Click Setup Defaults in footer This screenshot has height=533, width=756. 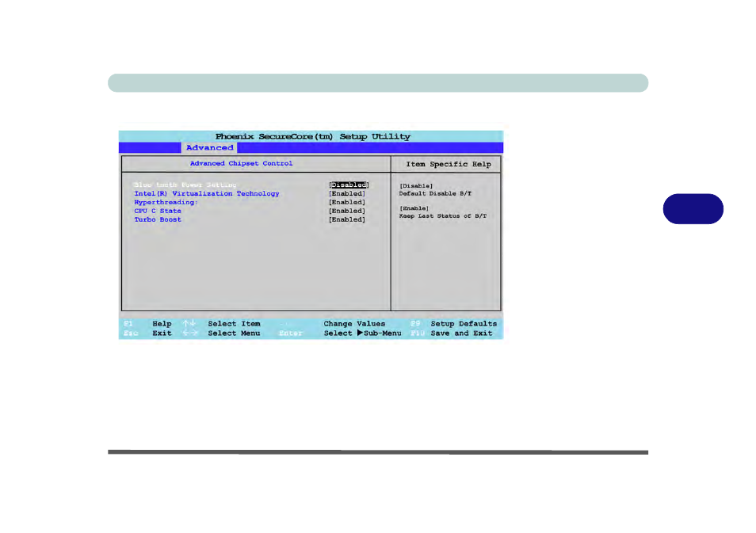click(x=464, y=324)
